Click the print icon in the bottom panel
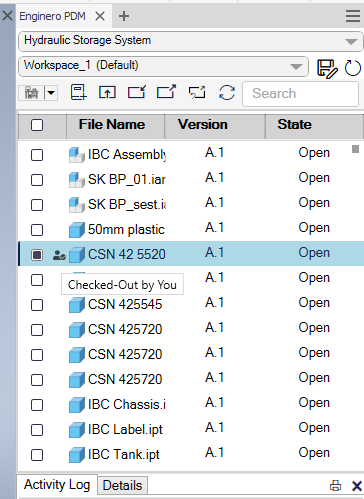 click(335, 486)
